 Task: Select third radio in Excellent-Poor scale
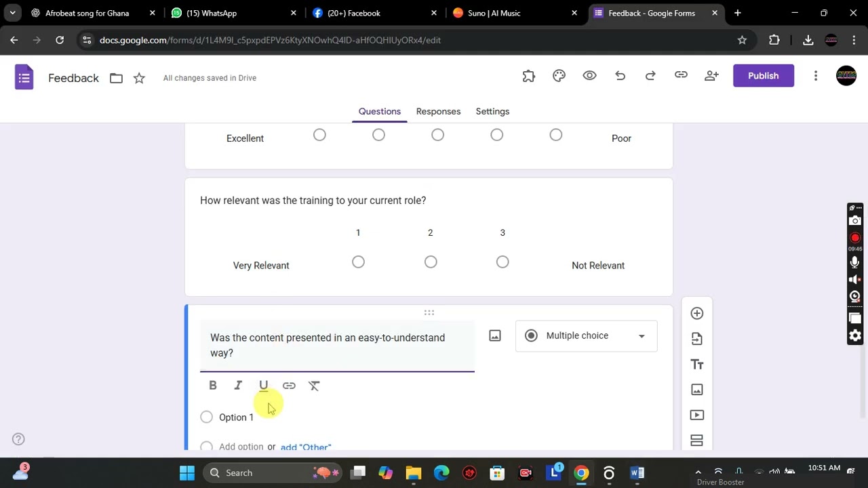[437, 136]
